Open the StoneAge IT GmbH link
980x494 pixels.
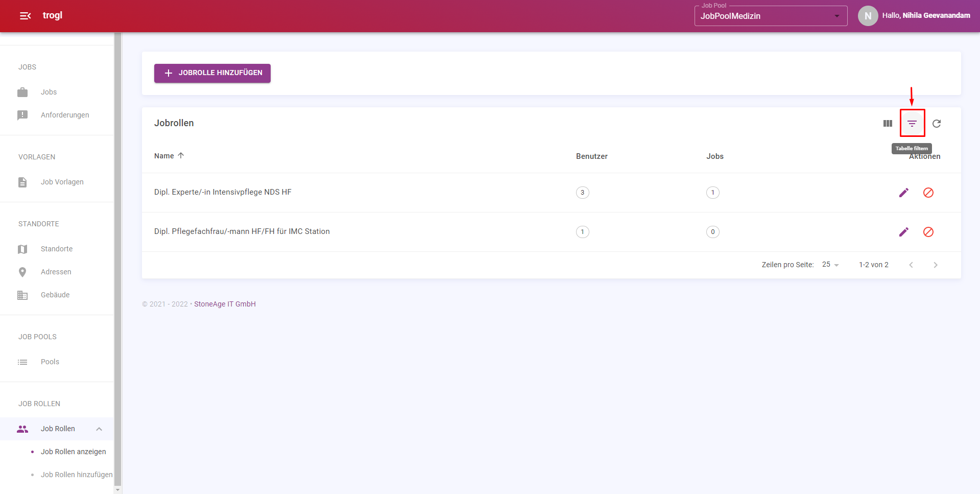point(225,304)
